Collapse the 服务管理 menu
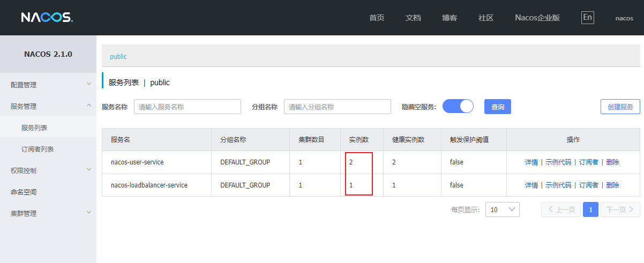The height and width of the screenshot is (263, 644). point(48,106)
